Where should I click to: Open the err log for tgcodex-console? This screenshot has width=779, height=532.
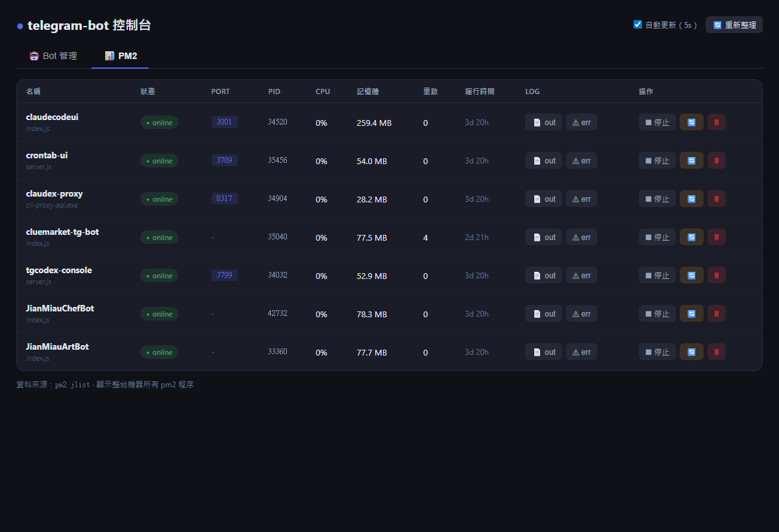pyautogui.click(x=582, y=275)
